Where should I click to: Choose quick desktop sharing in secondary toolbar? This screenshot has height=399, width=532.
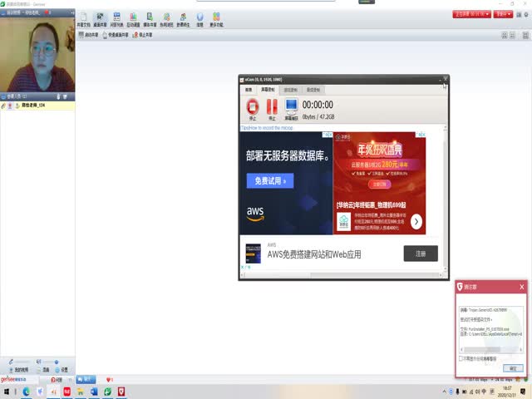tap(116, 35)
